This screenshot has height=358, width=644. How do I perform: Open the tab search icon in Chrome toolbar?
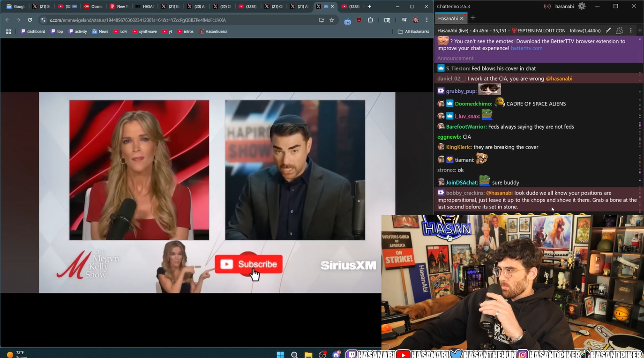(x=387, y=20)
